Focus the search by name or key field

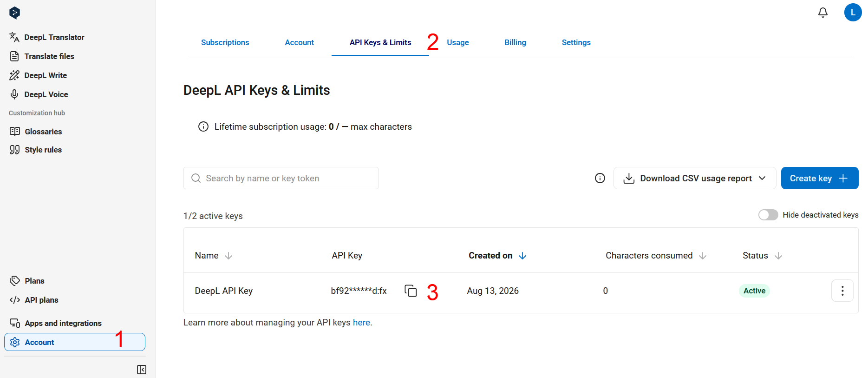[x=281, y=178]
